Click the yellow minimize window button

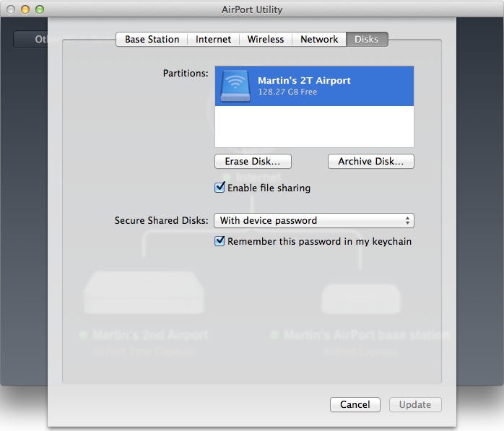pyautogui.click(x=25, y=9)
